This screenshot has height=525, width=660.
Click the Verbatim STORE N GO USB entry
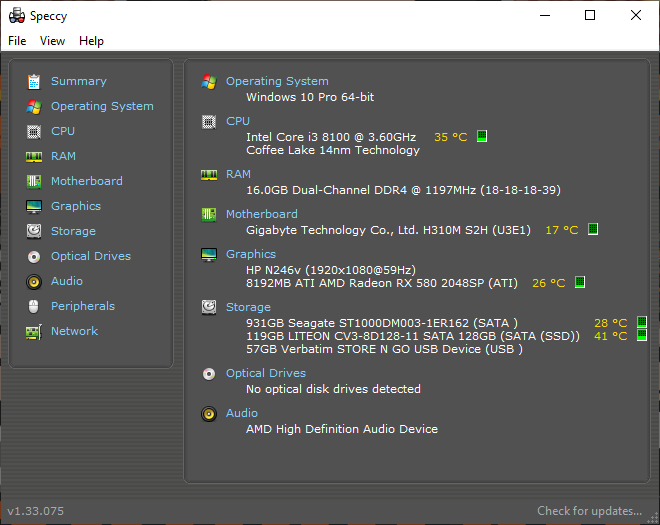[x=384, y=349]
